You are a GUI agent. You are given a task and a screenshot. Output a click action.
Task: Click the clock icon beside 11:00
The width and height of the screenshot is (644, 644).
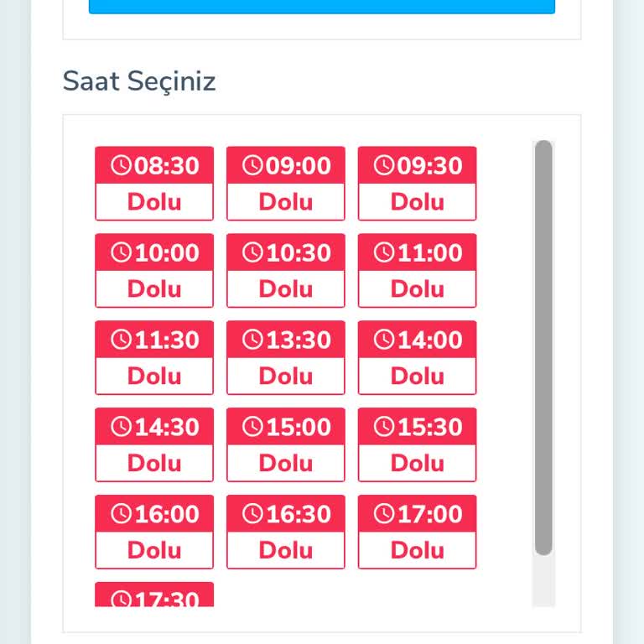click(384, 252)
